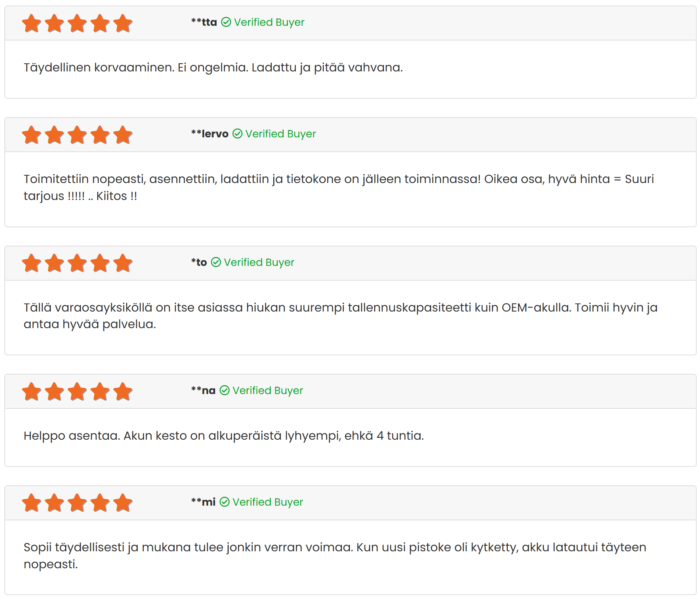700x601 pixels.
Task: Click the fourth star in **mi's rating
Action: tap(100, 503)
